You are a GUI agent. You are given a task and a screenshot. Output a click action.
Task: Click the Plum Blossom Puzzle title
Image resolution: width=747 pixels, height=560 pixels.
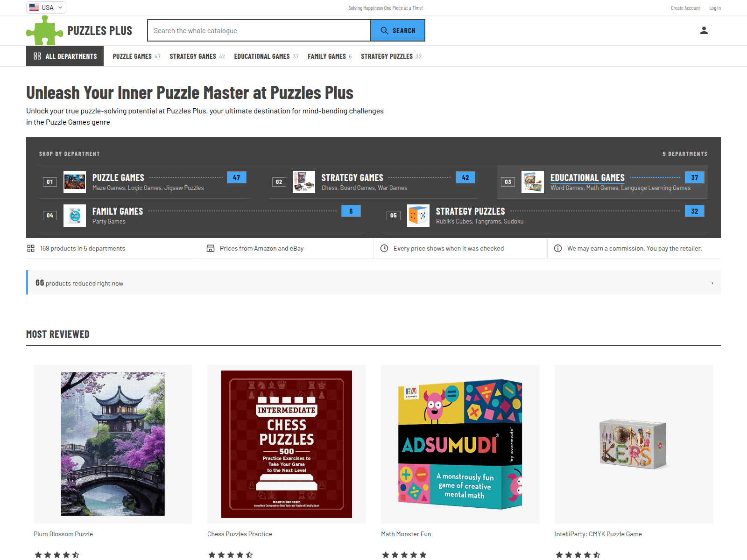63,534
